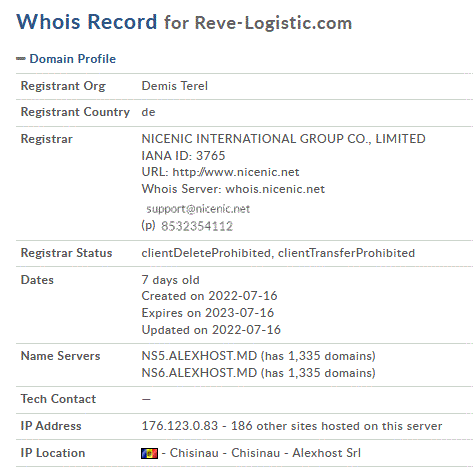This screenshot has height=469, width=473.
Task: View the 1,335 domains on NS5
Action: coord(318,356)
